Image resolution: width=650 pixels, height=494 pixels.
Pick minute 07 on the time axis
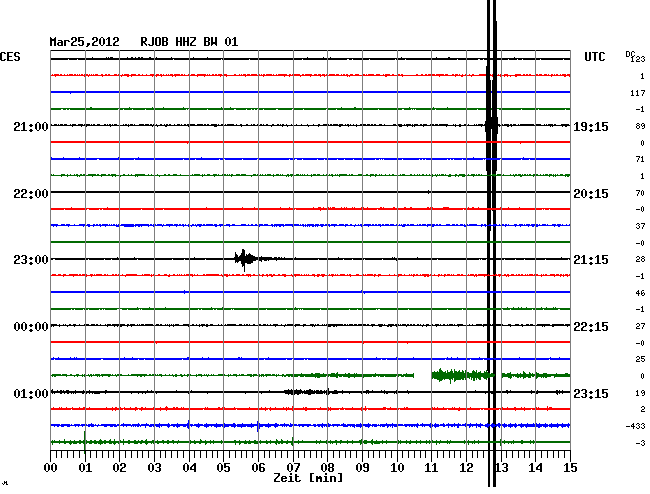pyautogui.click(x=293, y=468)
